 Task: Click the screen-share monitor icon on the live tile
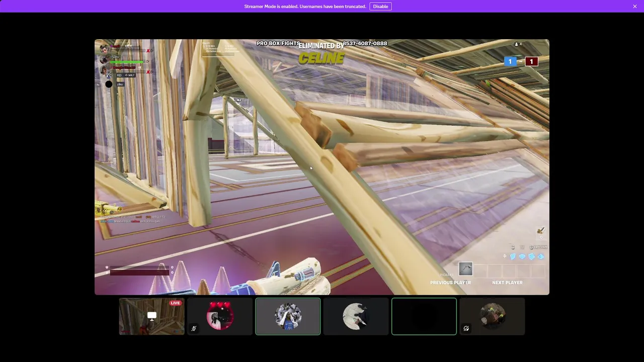pyautogui.click(x=152, y=316)
